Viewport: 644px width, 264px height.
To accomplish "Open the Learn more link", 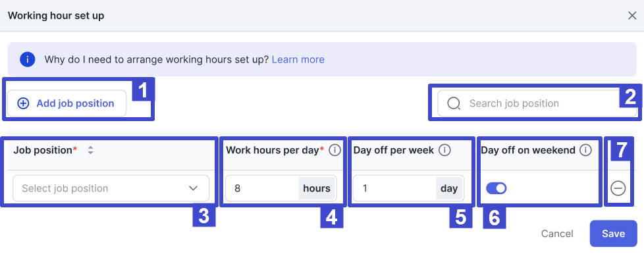I will click(298, 59).
